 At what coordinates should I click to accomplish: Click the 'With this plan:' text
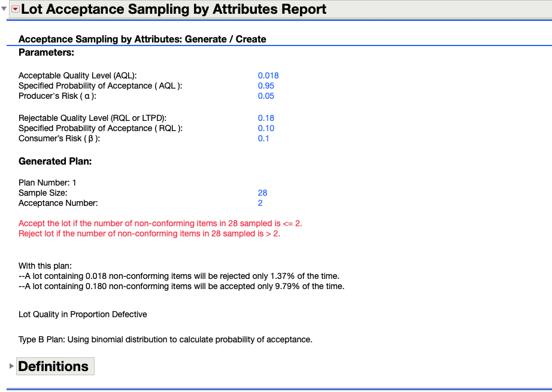point(45,266)
